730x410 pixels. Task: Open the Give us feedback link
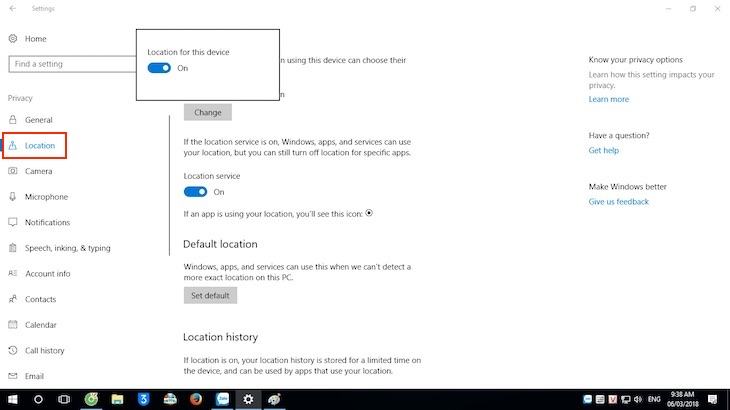click(x=618, y=202)
